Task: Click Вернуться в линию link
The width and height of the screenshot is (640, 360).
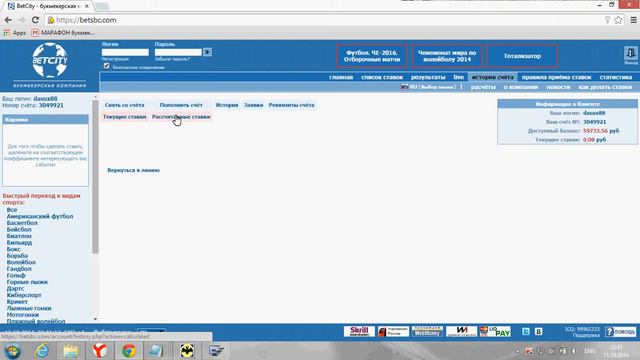Action: pos(133,170)
